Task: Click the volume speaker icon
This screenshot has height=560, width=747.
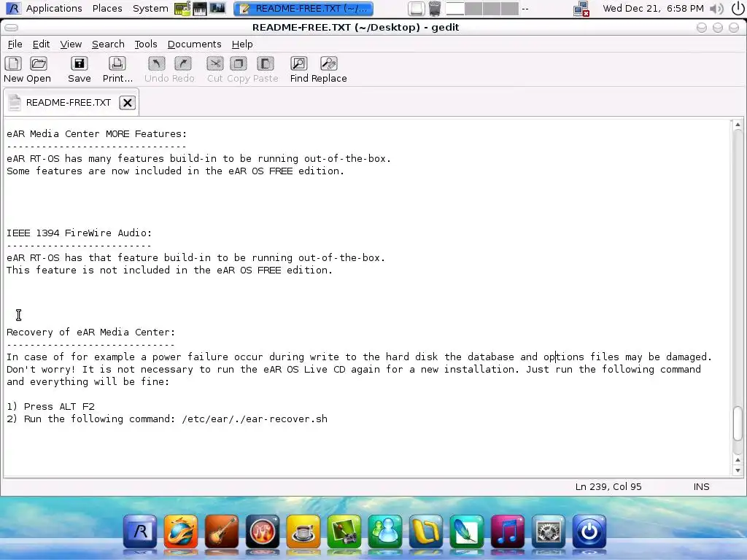Action: coord(716,9)
